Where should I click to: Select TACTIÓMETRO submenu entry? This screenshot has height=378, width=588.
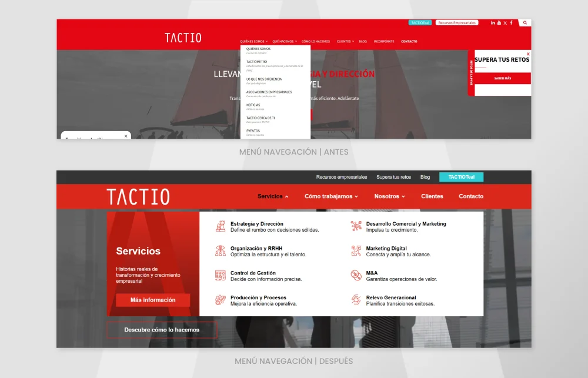(x=257, y=62)
